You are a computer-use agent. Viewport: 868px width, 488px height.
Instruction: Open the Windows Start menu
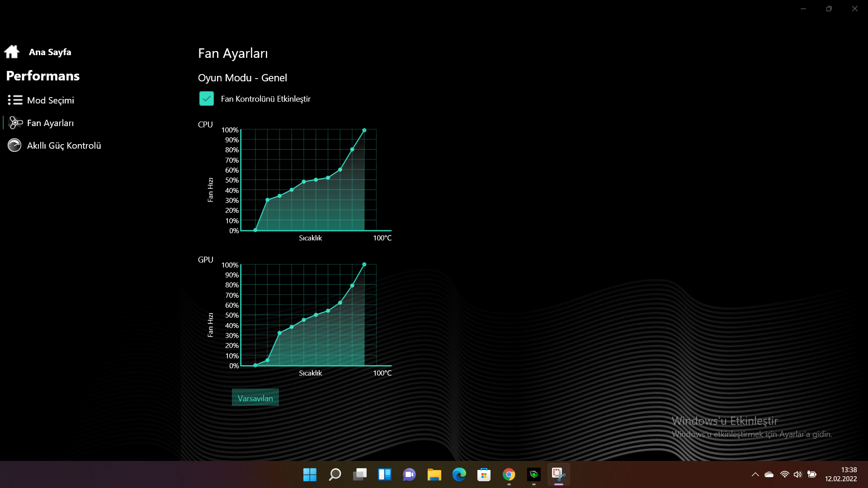pos(310,474)
